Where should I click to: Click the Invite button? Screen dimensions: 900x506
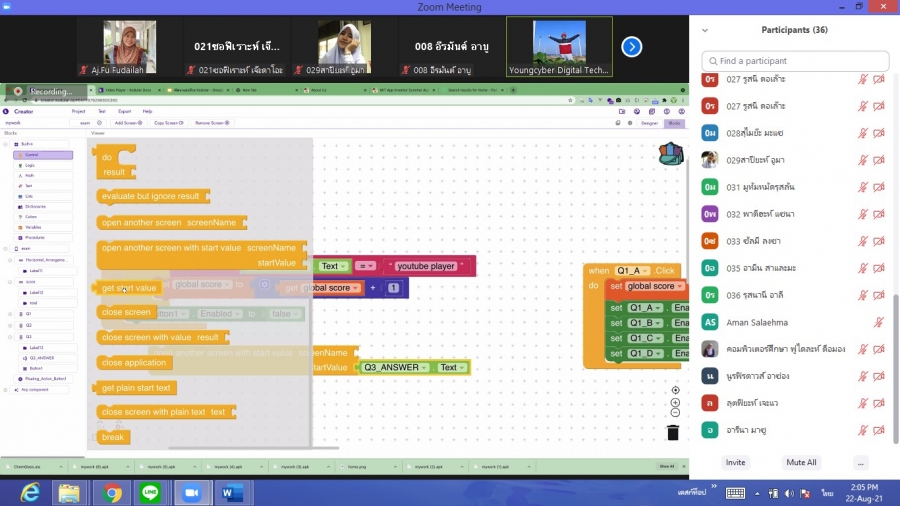(x=735, y=463)
